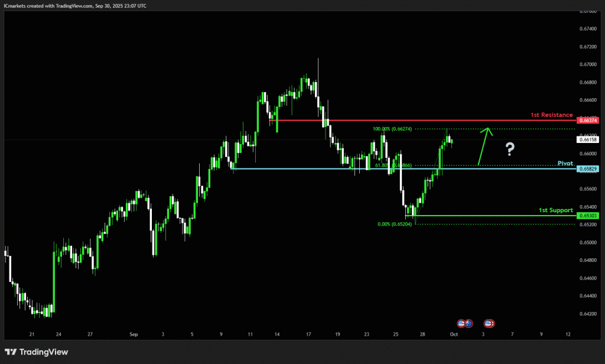Click the current price 0.66158 label
605x364 pixels.
point(588,139)
